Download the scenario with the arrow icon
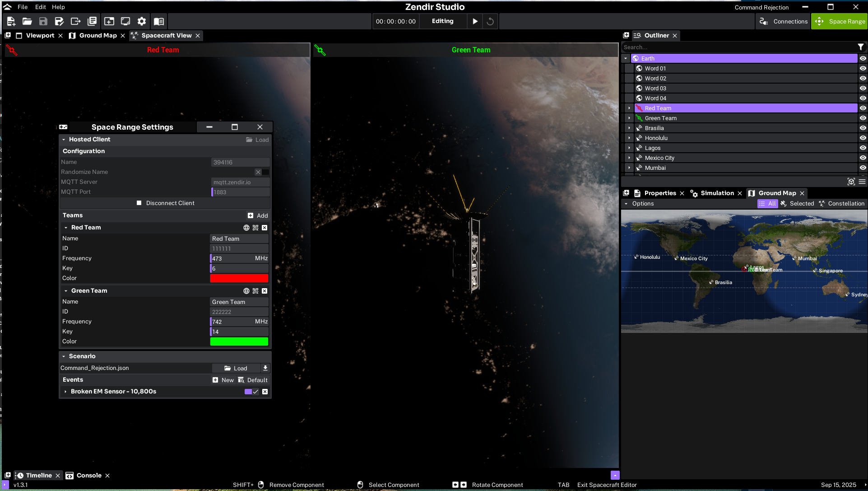The width and height of the screenshot is (868, 491). tap(265, 368)
